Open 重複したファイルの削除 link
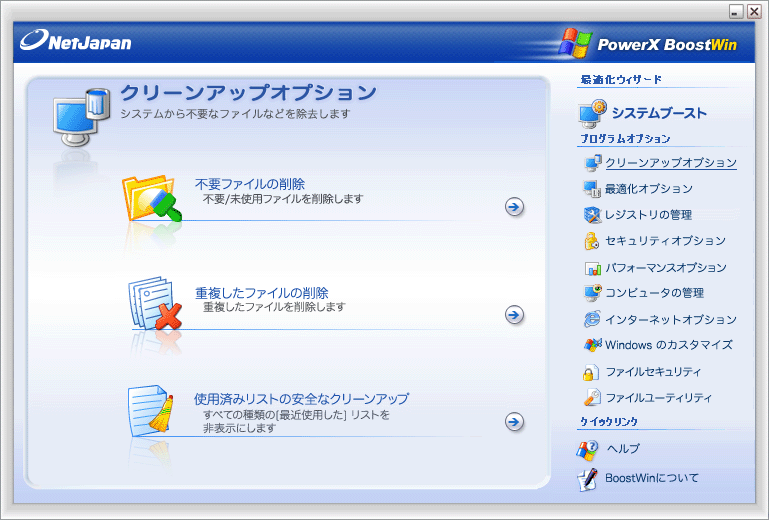 262,293
